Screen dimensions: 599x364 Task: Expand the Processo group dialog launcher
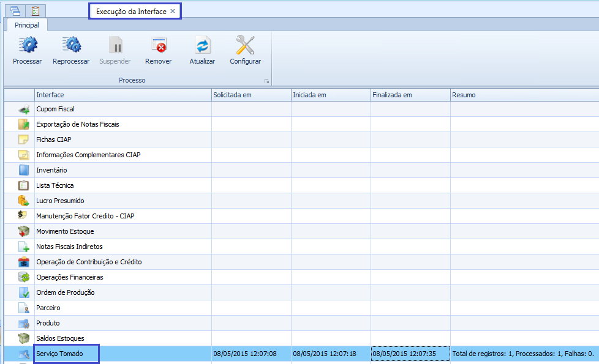(x=266, y=81)
